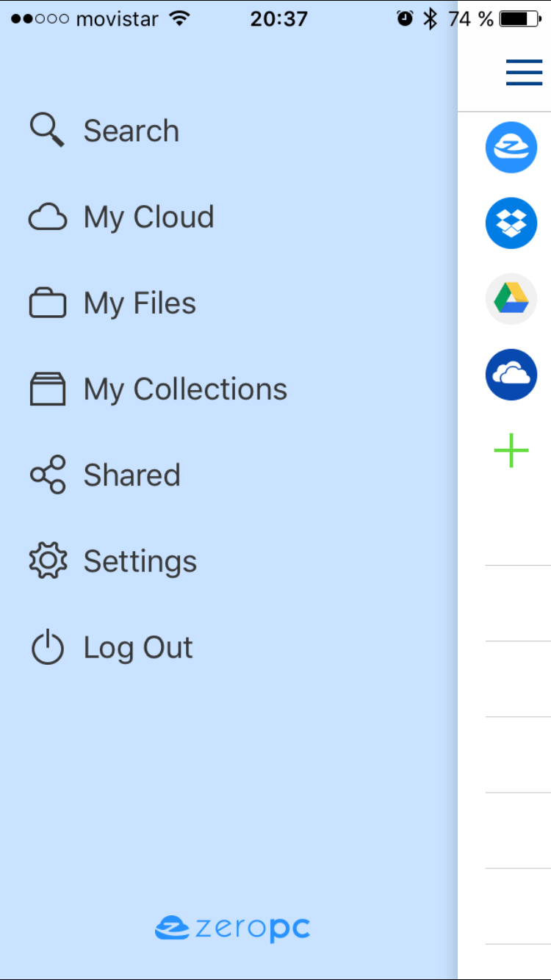This screenshot has width=551, height=980.
Task: Tap the box icon beside My Collections
Action: [47, 389]
